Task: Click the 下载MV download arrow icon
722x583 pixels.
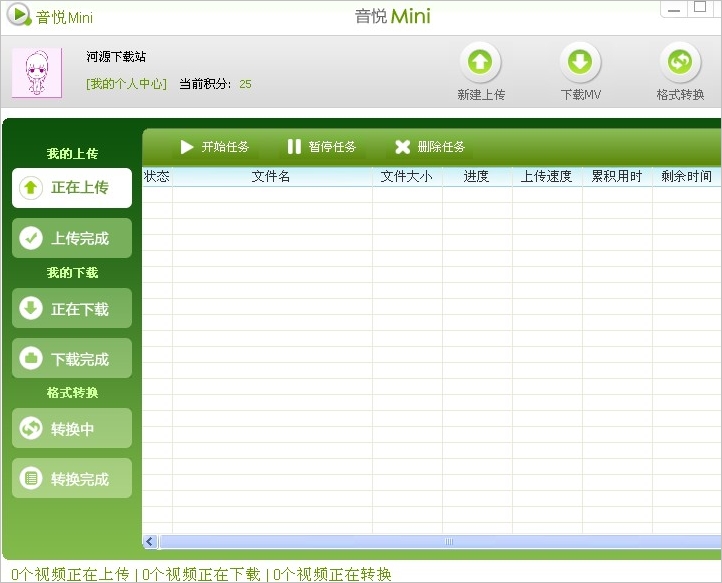Action: point(580,62)
